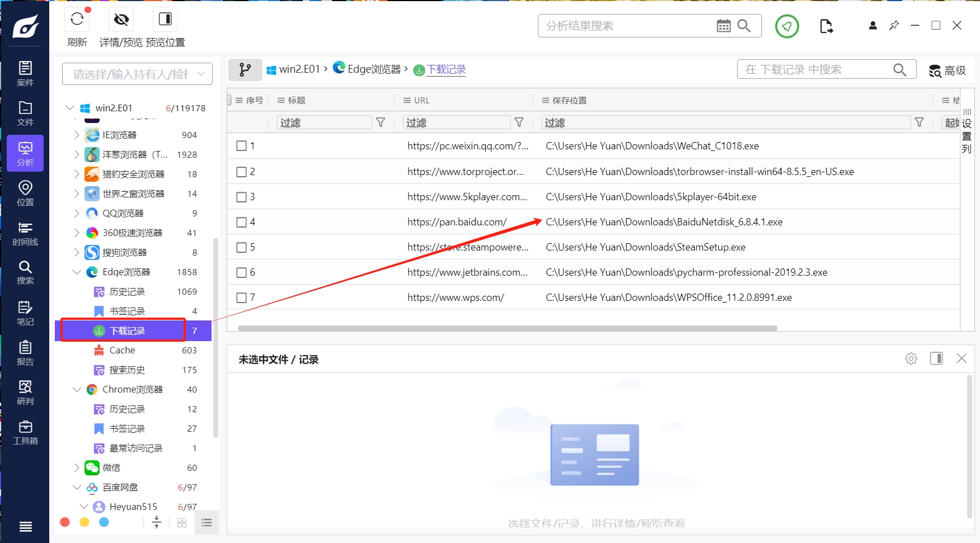
Task: Click the URL filter funnel icon
Action: (519, 122)
